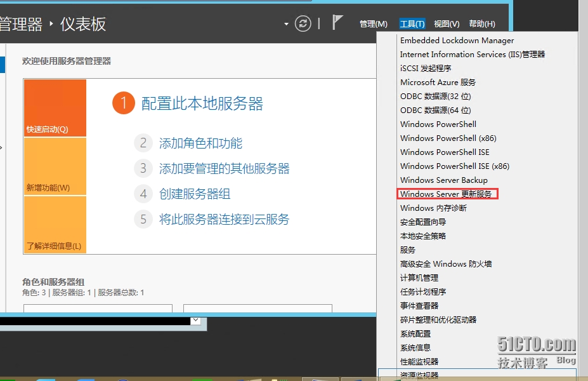Open 本地安全策略
The width and height of the screenshot is (588, 381).
coord(423,236)
